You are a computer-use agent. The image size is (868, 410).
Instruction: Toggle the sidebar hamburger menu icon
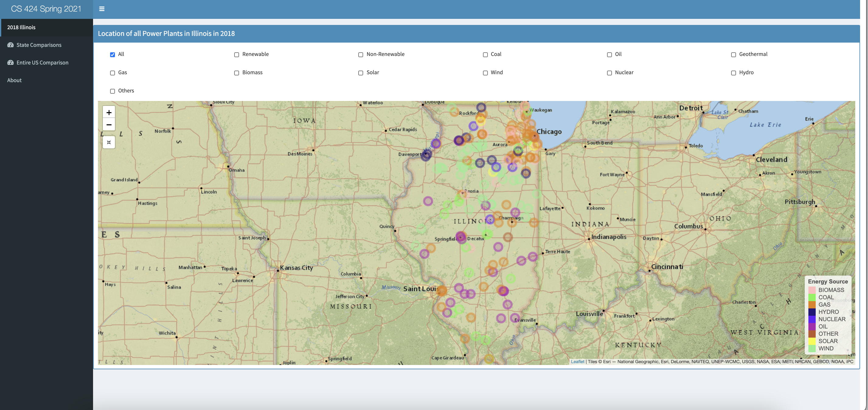(x=102, y=9)
